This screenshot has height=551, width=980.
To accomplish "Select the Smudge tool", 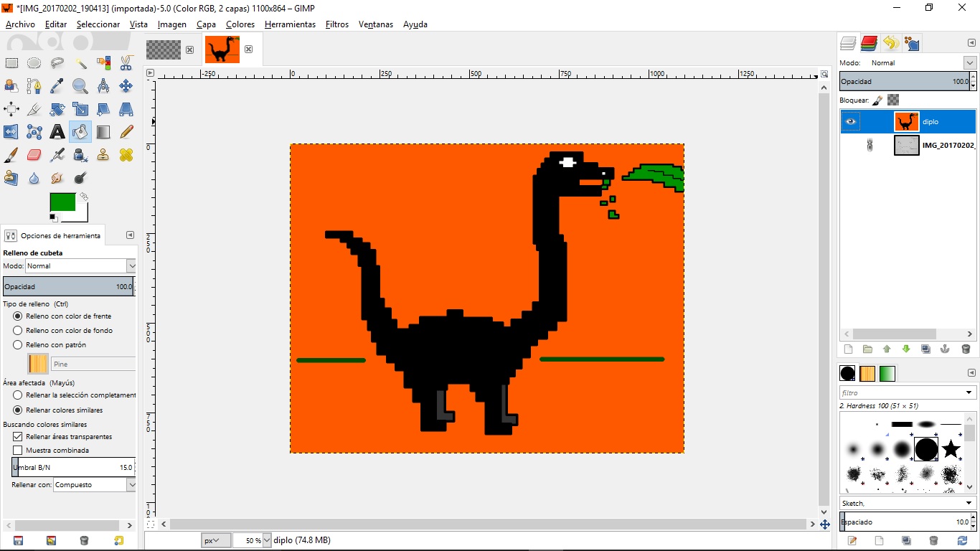I will point(57,178).
